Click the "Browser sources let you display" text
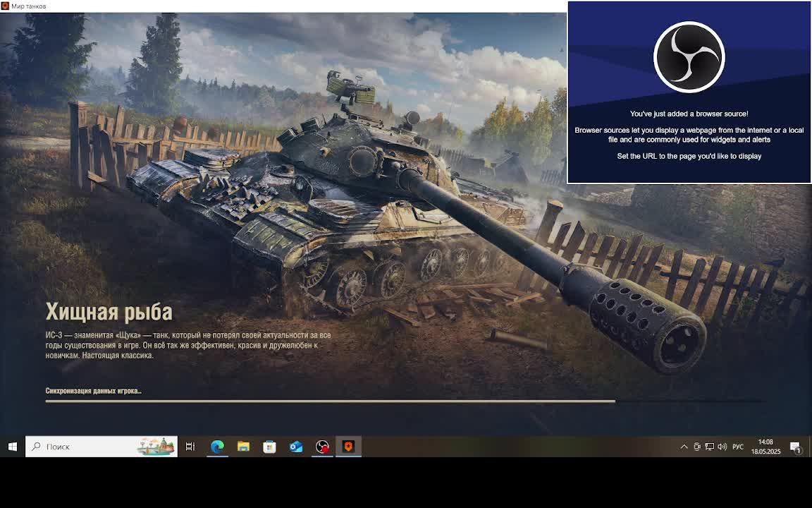The image size is (812, 508). tap(689, 135)
